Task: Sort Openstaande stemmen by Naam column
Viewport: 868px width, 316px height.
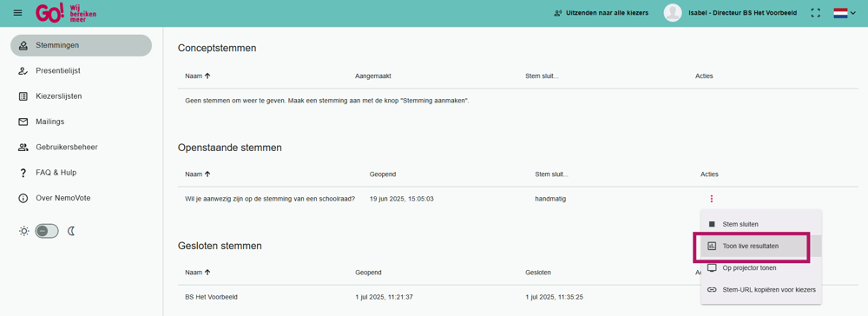Action: pyautogui.click(x=198, y=174)
